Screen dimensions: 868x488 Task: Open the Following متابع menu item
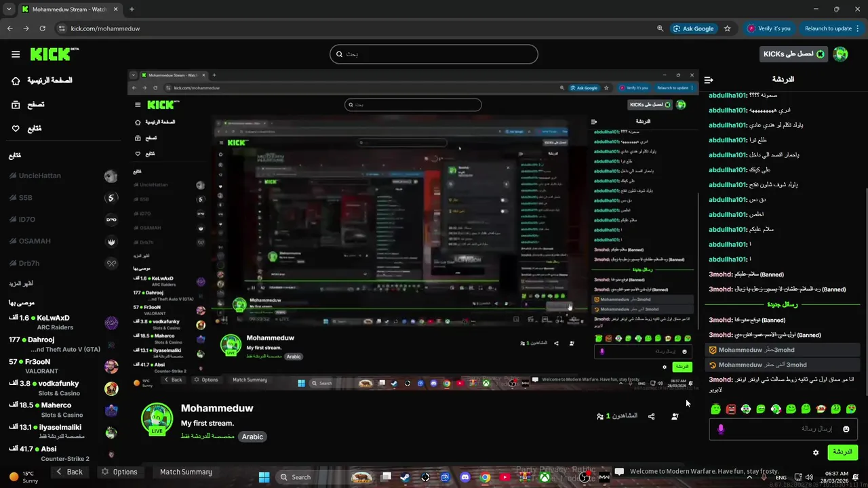(26, 129)
